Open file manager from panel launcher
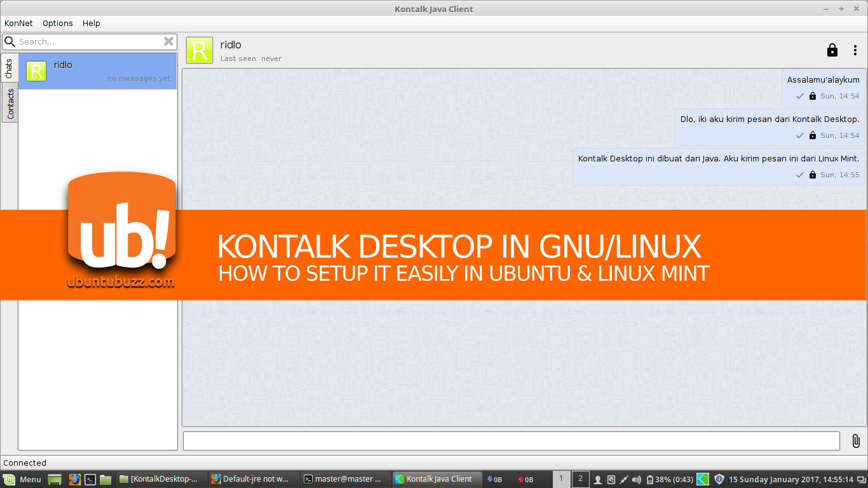 point(105,480)
